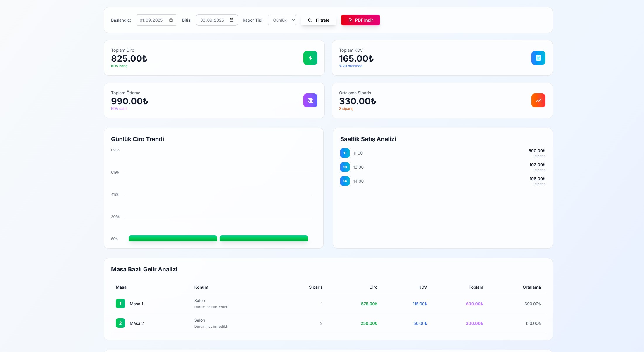Image resolution: width=644 pixels, height=352 pixels.
Task: Expand the Rapor Tipi Günlük dropdown
Action: pos(282,20)
